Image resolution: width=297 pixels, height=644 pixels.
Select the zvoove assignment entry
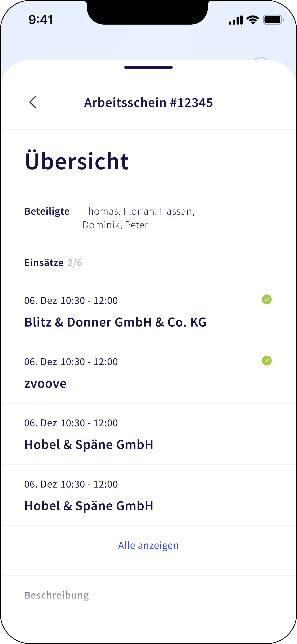(46, 383)
